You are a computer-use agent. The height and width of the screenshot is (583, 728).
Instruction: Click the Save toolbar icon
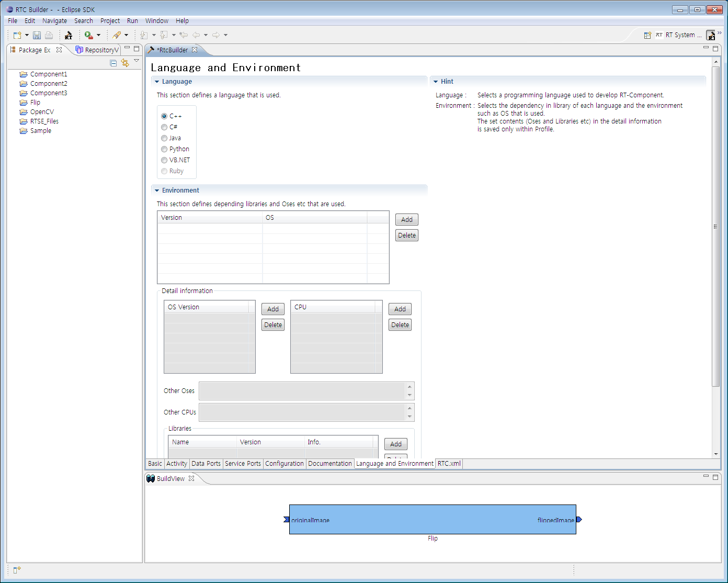[x=37, y=35]
